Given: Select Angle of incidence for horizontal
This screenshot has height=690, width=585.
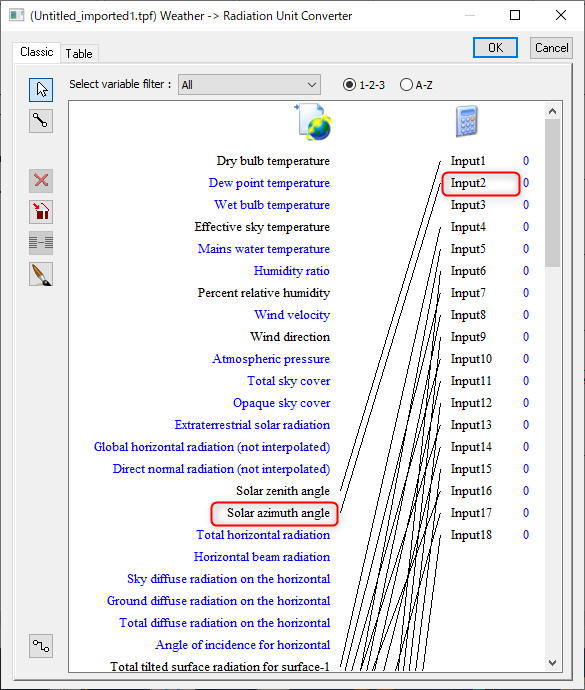Looking at the screenshot, I should tap(243, 645).
